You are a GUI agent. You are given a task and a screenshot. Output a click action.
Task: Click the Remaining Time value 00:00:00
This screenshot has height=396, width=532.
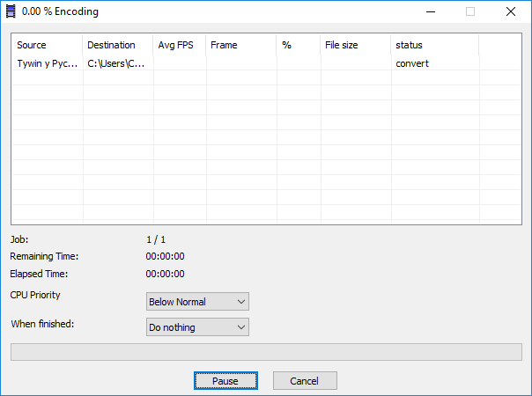166,256
